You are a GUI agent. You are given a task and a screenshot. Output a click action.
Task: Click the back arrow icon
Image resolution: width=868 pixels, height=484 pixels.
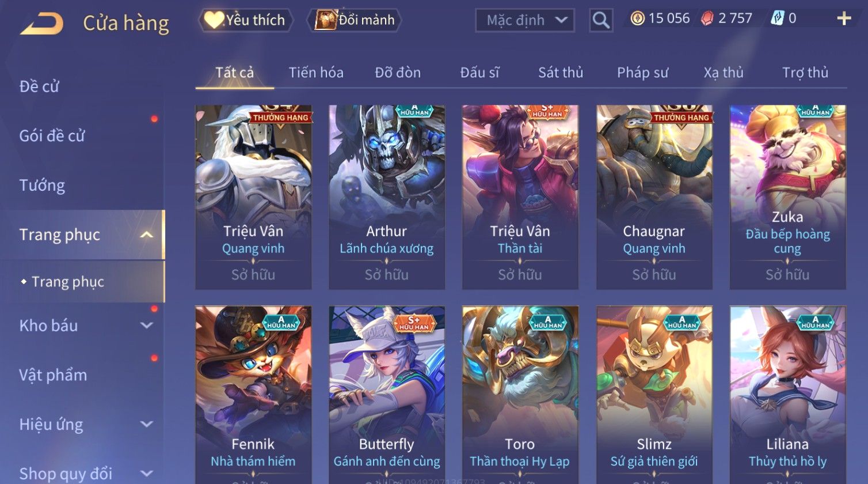(x=41, y=24)
